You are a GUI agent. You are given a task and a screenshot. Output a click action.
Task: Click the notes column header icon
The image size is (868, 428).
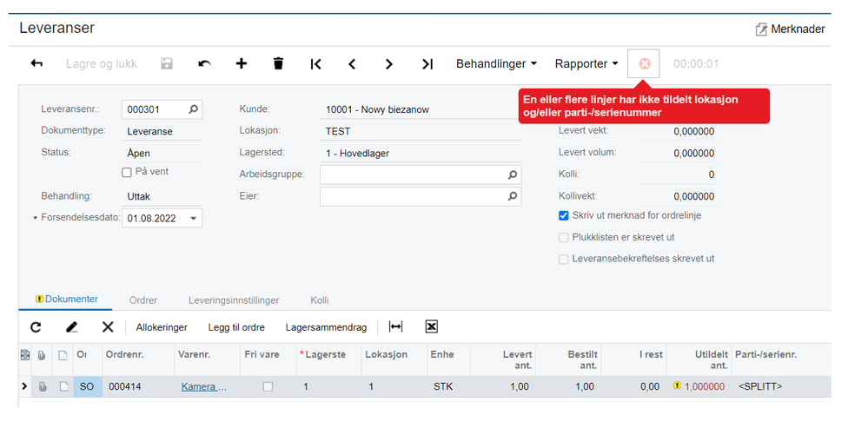click(x=63, y=355)
